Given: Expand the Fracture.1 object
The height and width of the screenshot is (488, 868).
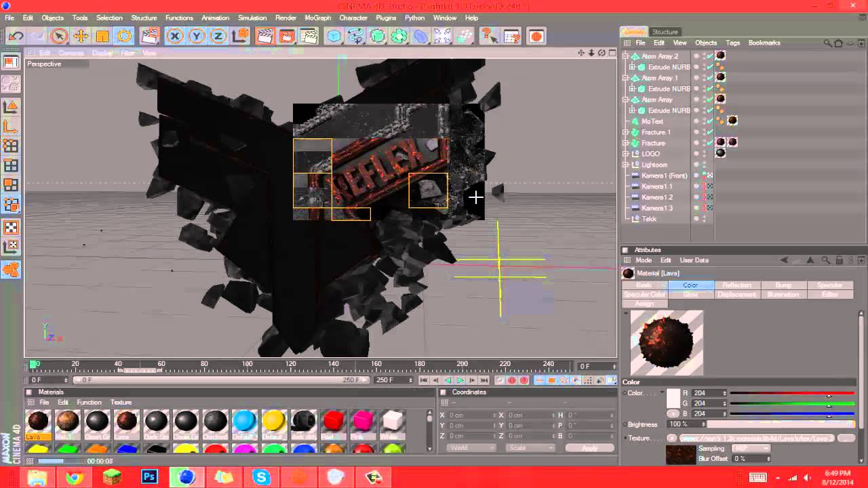Looking at the screenshot, I should 626,132.
